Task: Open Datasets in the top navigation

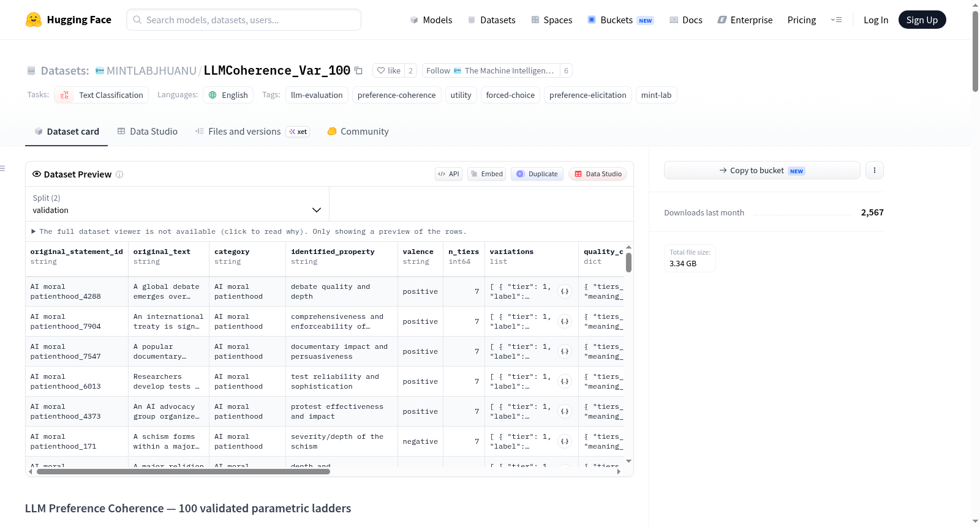Action: 492,20
